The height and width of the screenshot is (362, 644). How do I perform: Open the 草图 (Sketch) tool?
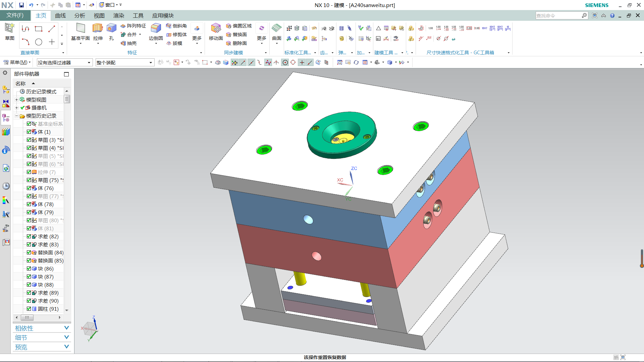point(9,28)
